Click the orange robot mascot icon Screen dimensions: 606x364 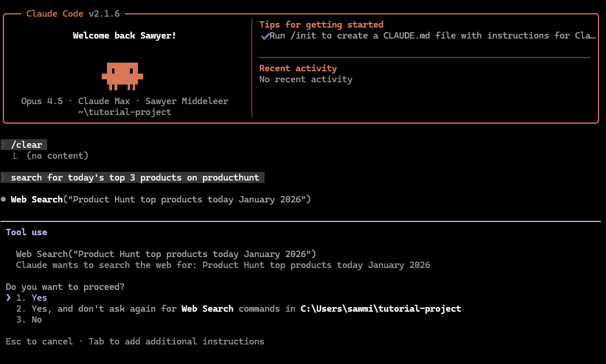pos(122,76)
